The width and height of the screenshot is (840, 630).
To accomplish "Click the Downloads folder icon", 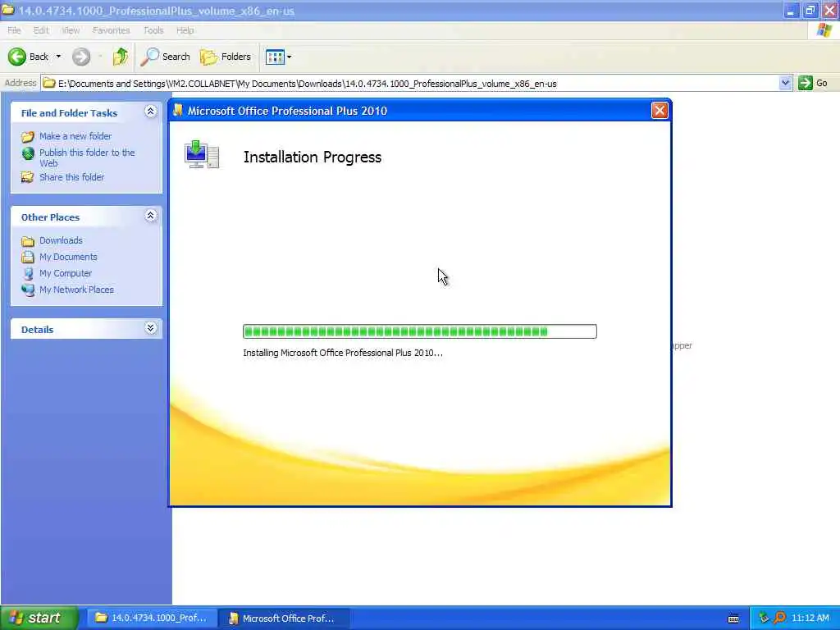I will [28, 241].
